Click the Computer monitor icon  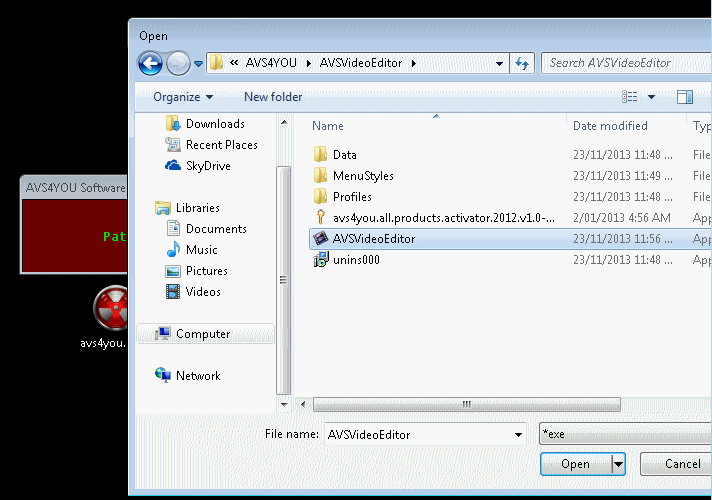pyautogui.click(x=163, y=334)
